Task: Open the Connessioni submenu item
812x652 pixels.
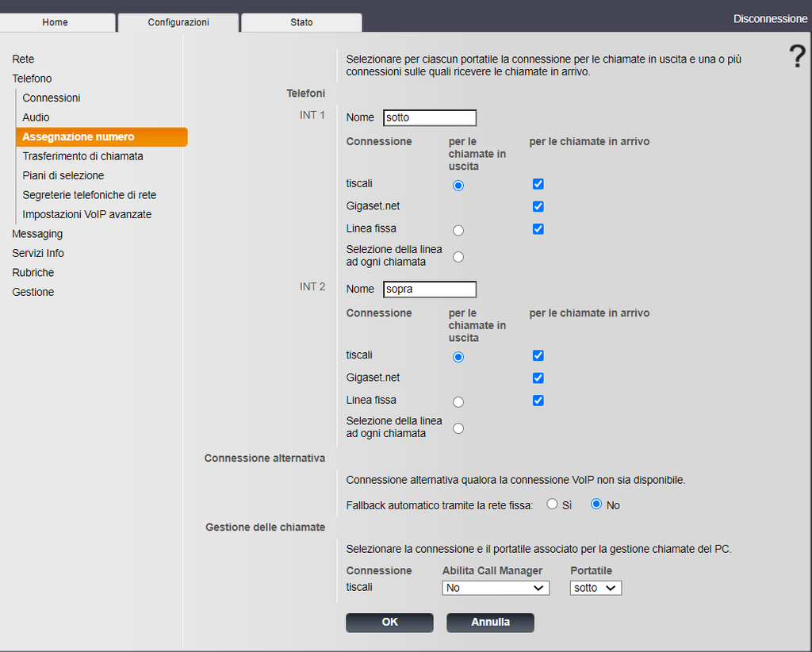Action: tap(52, 98)
